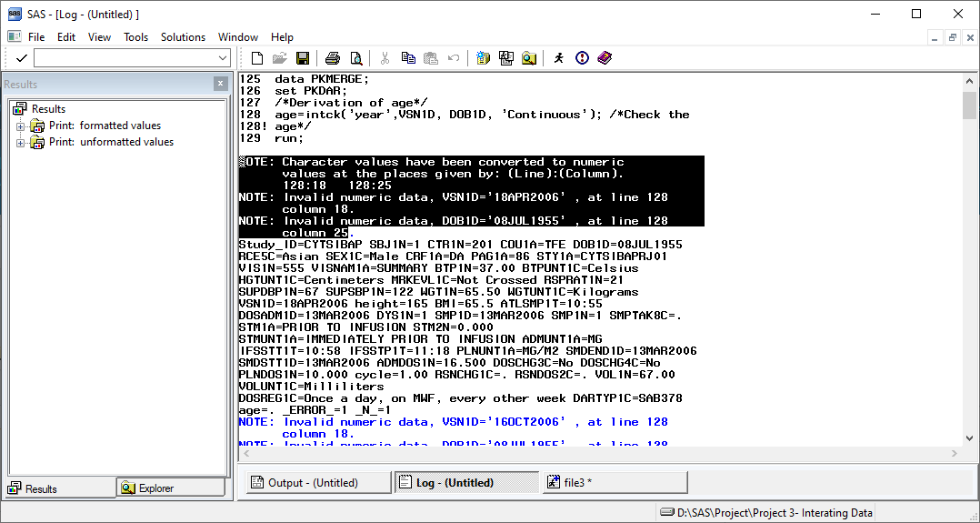Close the inner Log child window
The height and width of the screenshot is (523, 980).
pos(970,37)
